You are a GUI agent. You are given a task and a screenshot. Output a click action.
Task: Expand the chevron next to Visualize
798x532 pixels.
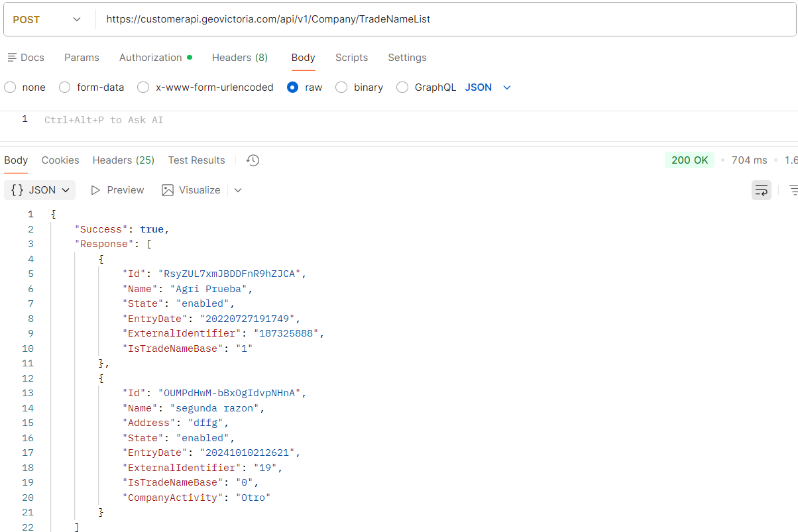click(x=238, y=190)
